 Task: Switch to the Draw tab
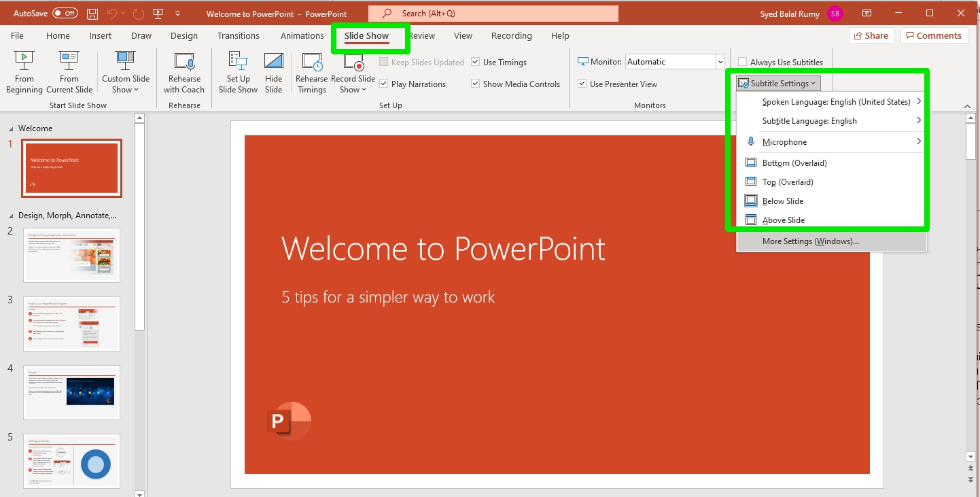[x=141, y=36]
